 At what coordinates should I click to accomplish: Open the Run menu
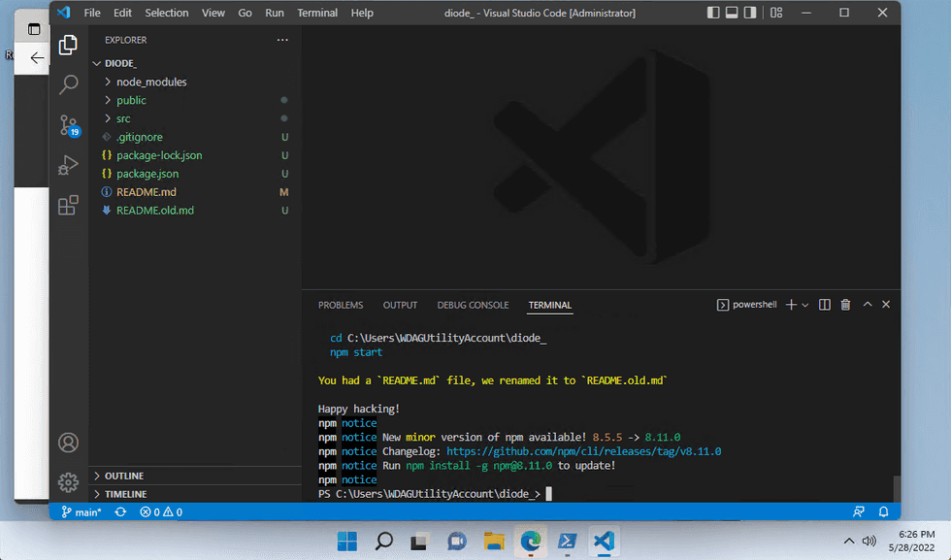click(x=275, y=13)
